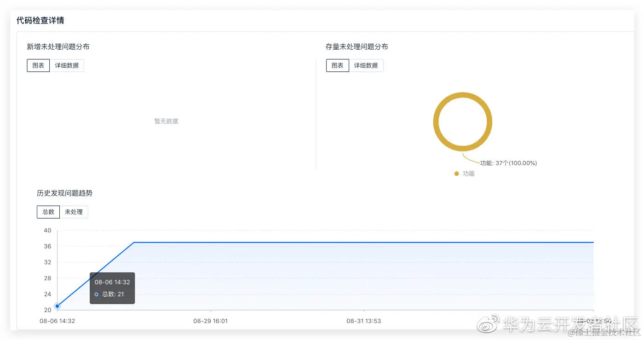Switch to 详细数据 in 存量未处理问题分布
The image size is (644, 340).
coord(367,65)
